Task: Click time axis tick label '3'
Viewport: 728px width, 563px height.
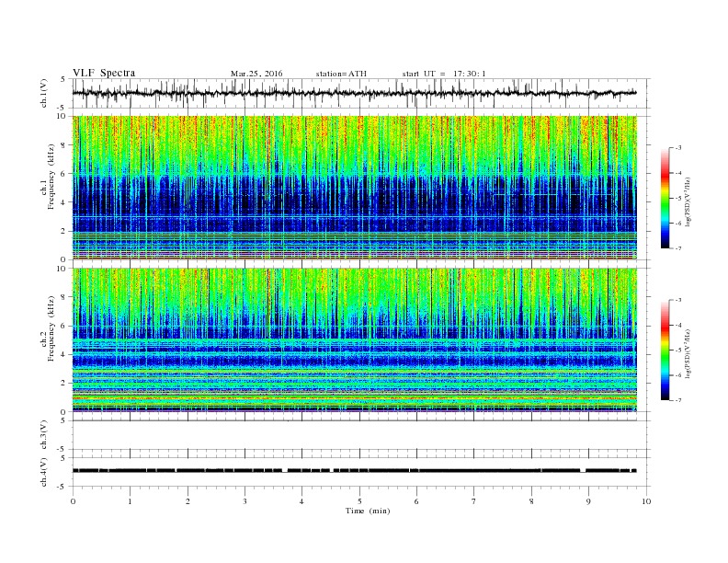Action: tap(245, 501)
